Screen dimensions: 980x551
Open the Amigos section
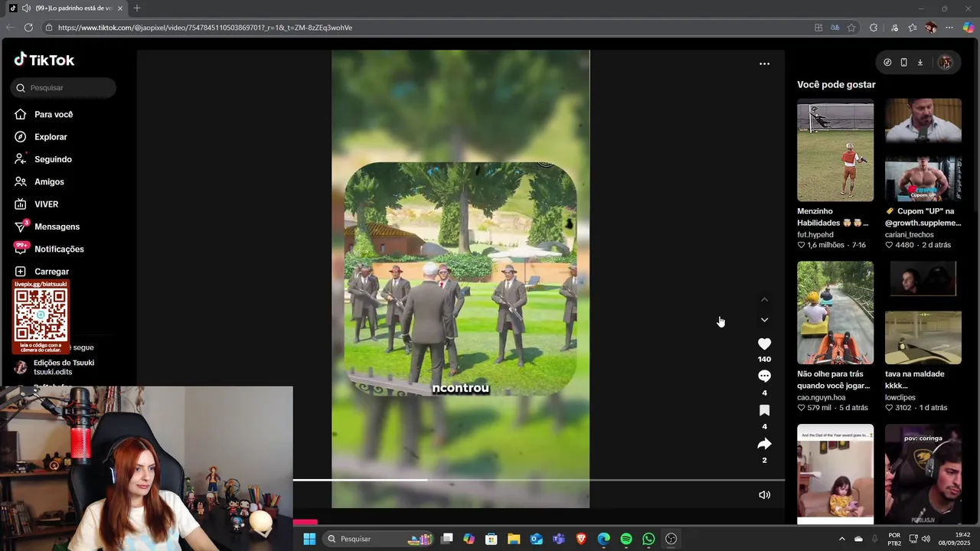(x=39, y=181)
